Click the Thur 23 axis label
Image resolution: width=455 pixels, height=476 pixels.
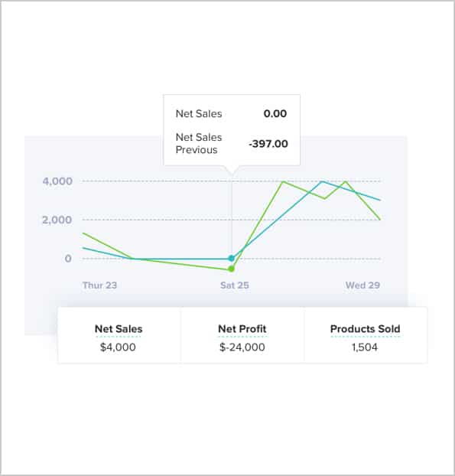coord(99,285)
